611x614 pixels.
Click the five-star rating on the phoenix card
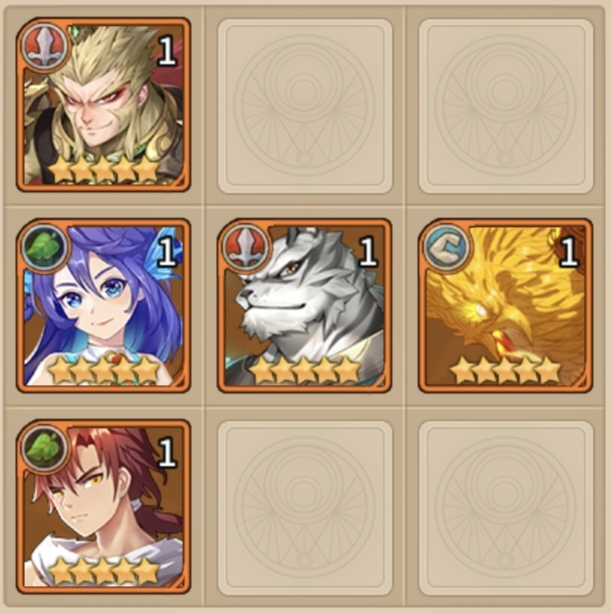tap(506, 370)
